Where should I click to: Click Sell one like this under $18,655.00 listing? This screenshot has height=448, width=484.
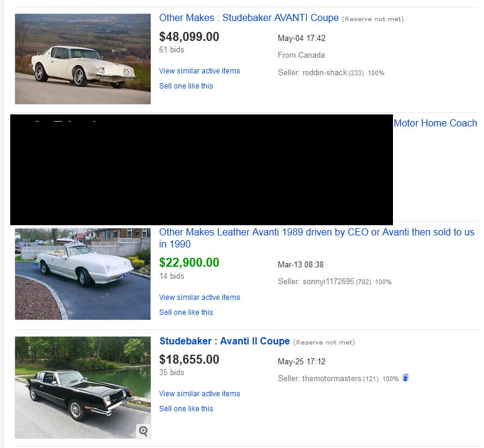coord(186,409)
